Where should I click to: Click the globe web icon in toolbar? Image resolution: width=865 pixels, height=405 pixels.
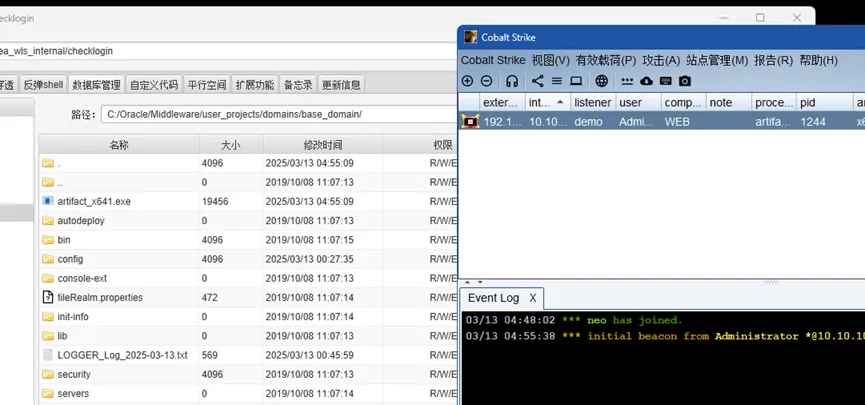coord(601,81)
